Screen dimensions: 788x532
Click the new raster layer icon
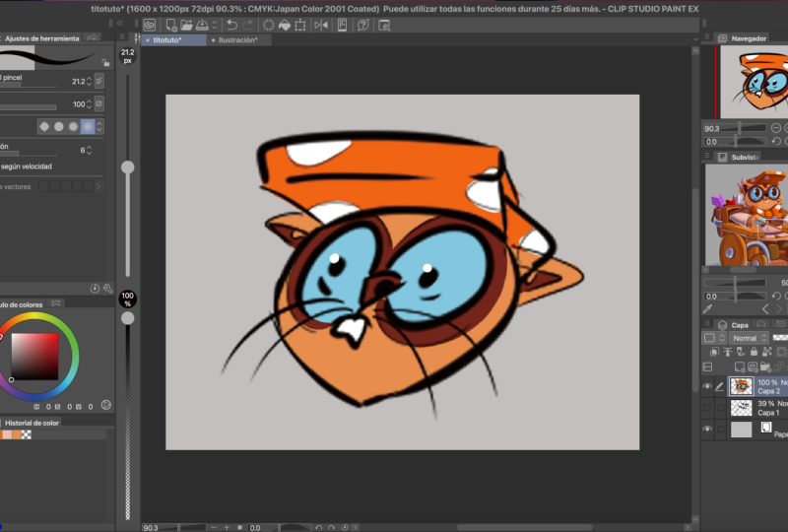coord(740,366)
